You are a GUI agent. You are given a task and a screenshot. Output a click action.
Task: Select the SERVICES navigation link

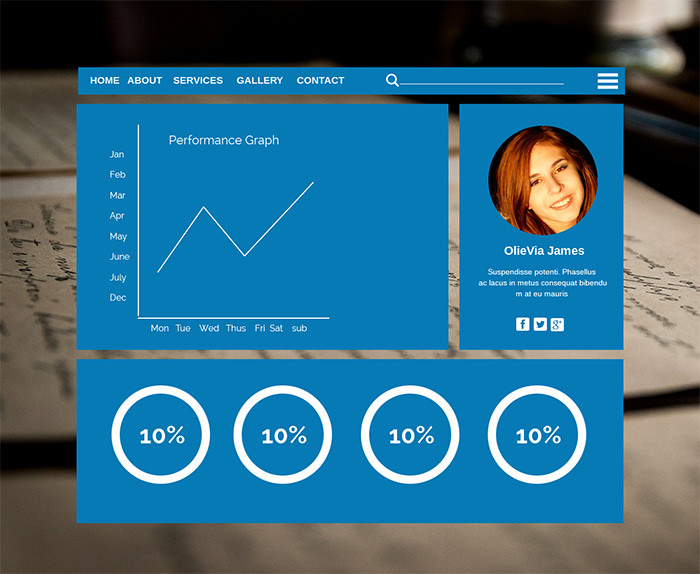point(198,81)
